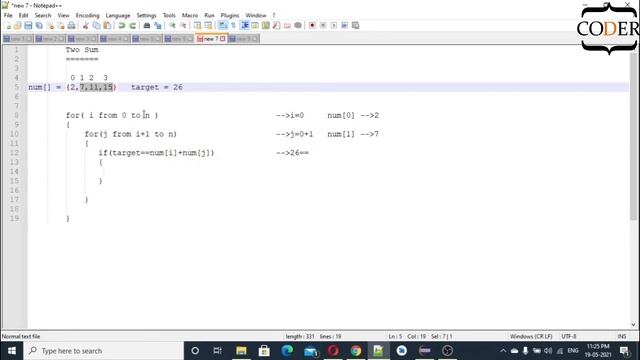
Task: Open the Macro menu
Action: coord(190,15)
